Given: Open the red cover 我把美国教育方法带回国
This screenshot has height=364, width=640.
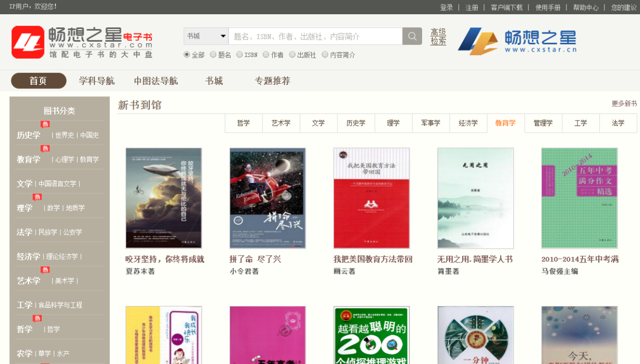Looking at the screenshot, I should coord(372,198).
